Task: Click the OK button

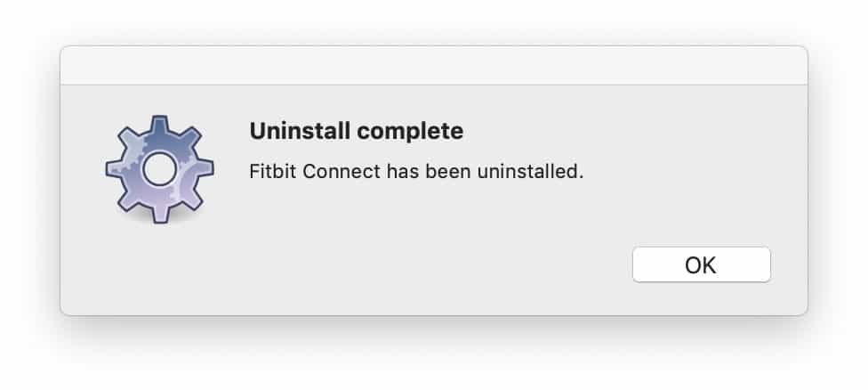Action: 701,264
